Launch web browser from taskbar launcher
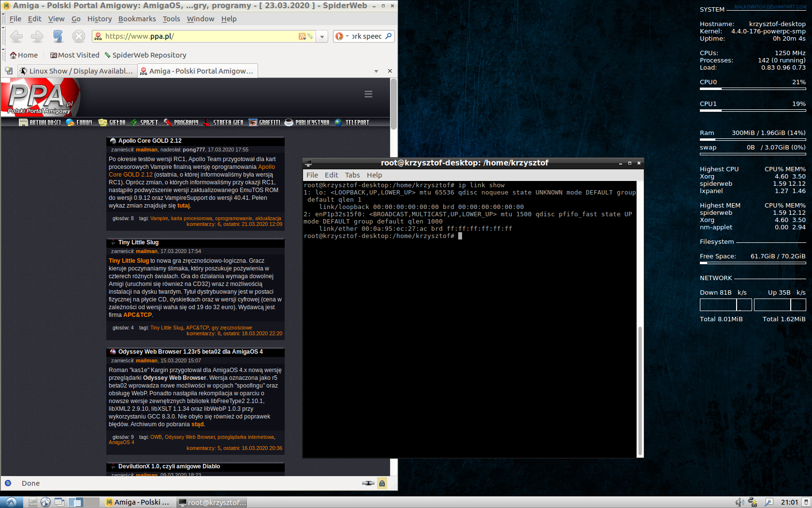This screenshot has height=508, width=812. (45, 502)
